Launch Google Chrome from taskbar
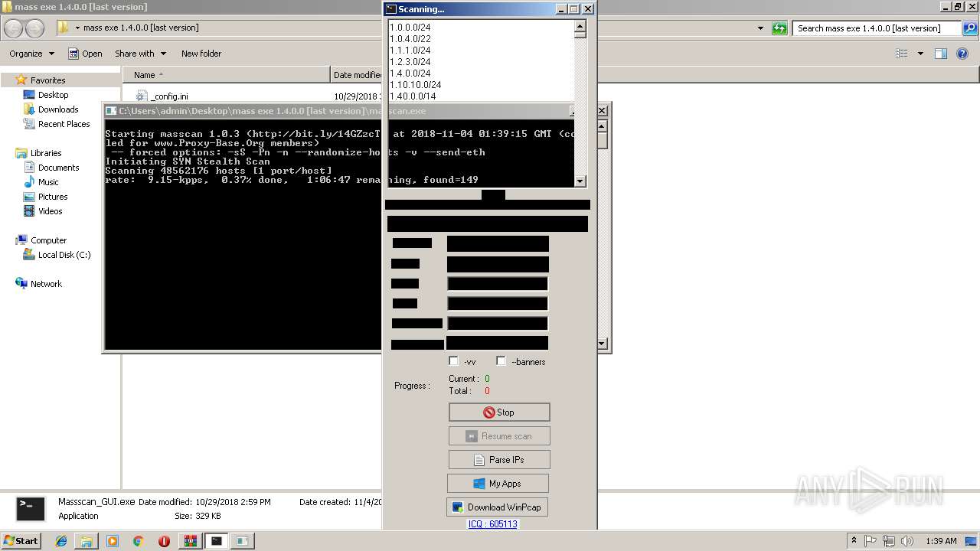 (138, 541)
